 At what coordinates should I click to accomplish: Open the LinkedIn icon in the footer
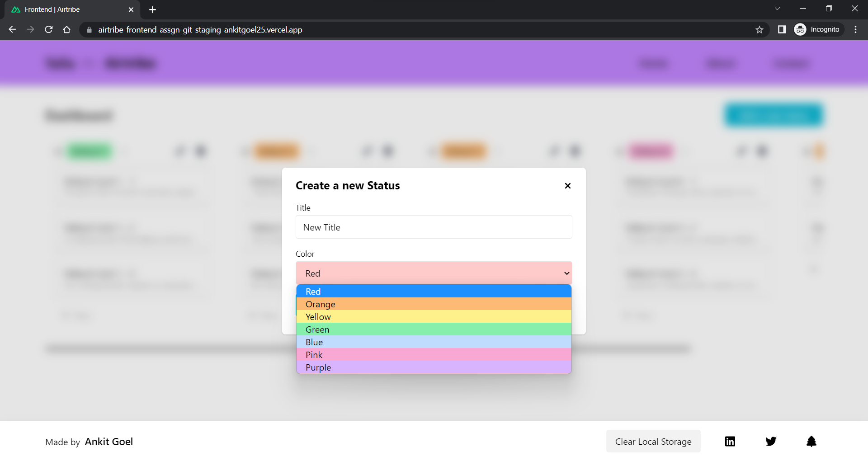point(730,441)
